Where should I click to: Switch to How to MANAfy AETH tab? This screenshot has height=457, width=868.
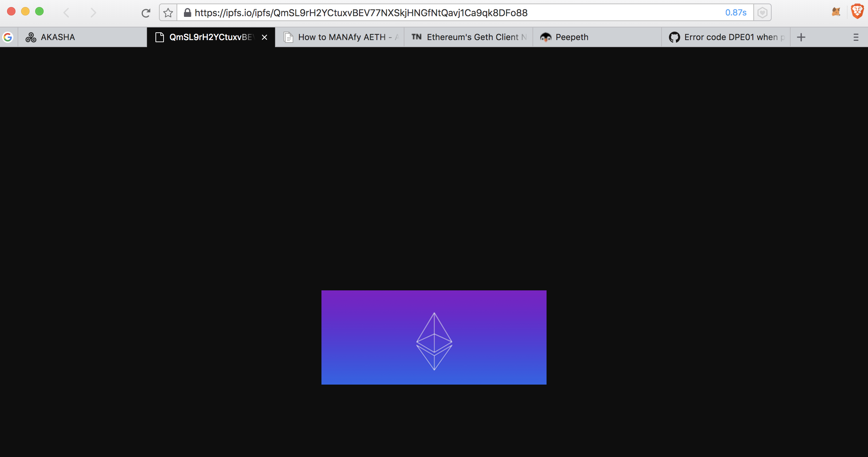click(340, 37)
